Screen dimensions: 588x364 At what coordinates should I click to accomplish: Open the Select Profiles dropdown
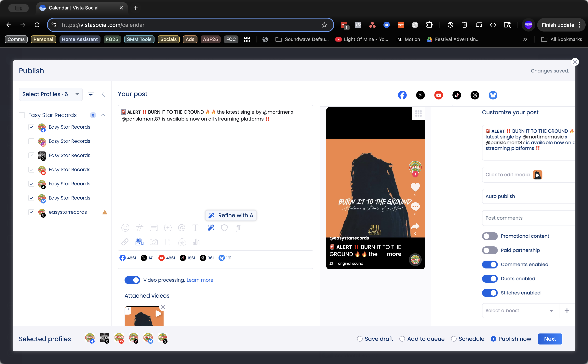pos(51,94)
